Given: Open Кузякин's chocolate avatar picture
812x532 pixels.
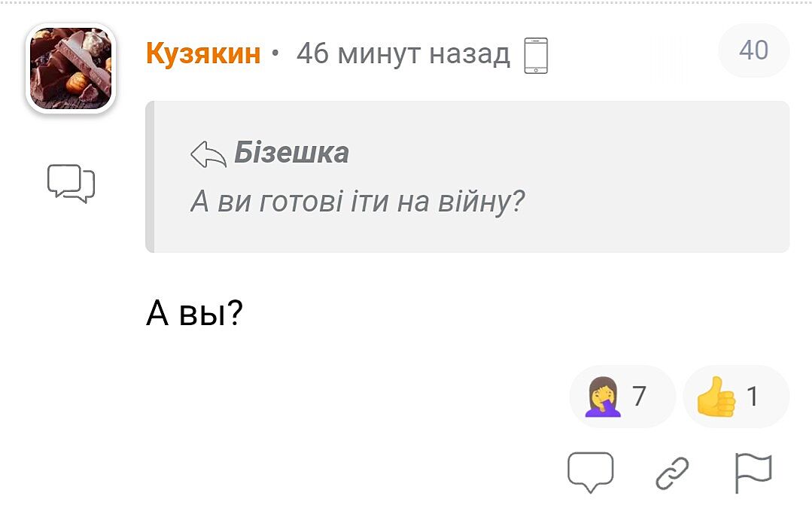Looking at the screenshot, I should pyautogui.click(x=71, y=68).
